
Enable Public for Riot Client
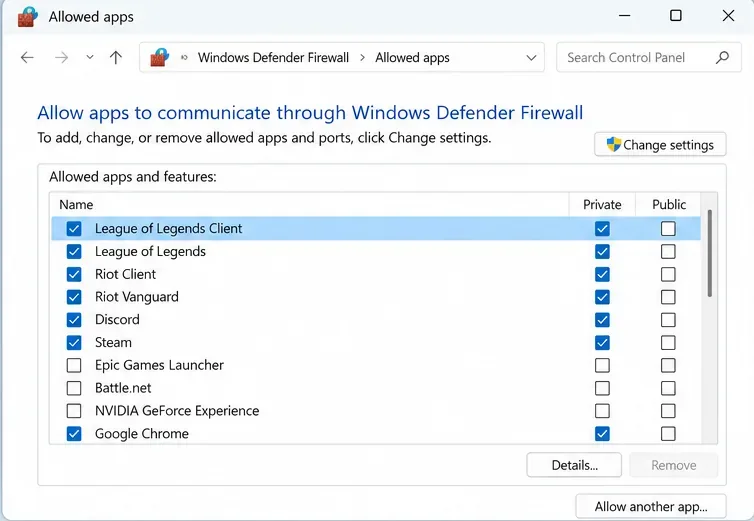[x=668, y=274]
